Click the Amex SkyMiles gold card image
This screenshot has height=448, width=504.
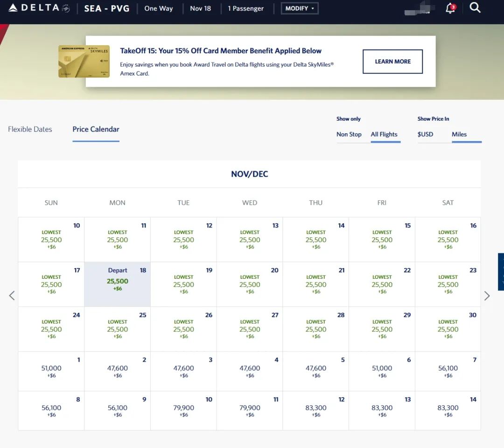pos(84,61)
